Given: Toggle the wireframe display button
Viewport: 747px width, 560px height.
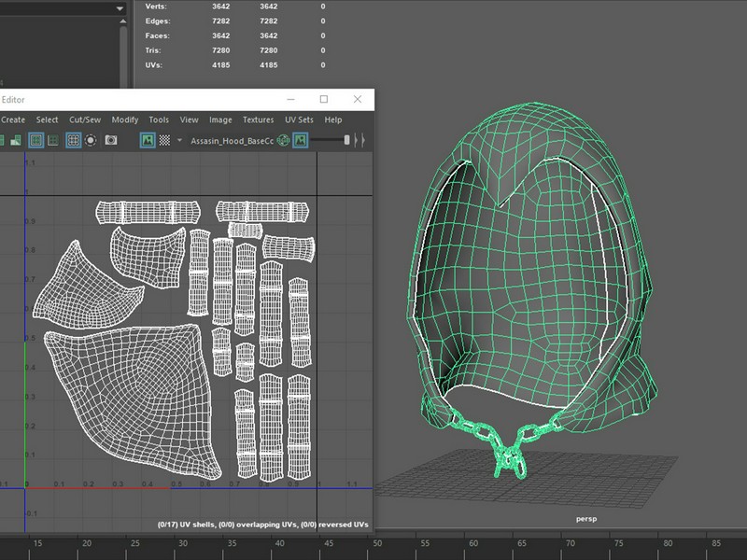Looking at the screenshot, I should tap(35, 140).
